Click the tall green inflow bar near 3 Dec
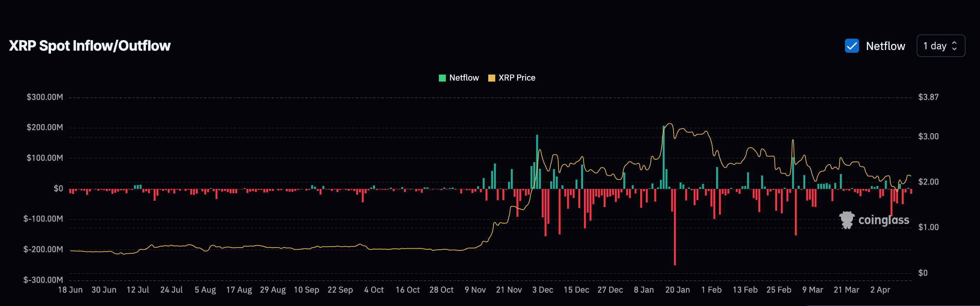This screenshot has width=980, height=306. coord(537,162)
